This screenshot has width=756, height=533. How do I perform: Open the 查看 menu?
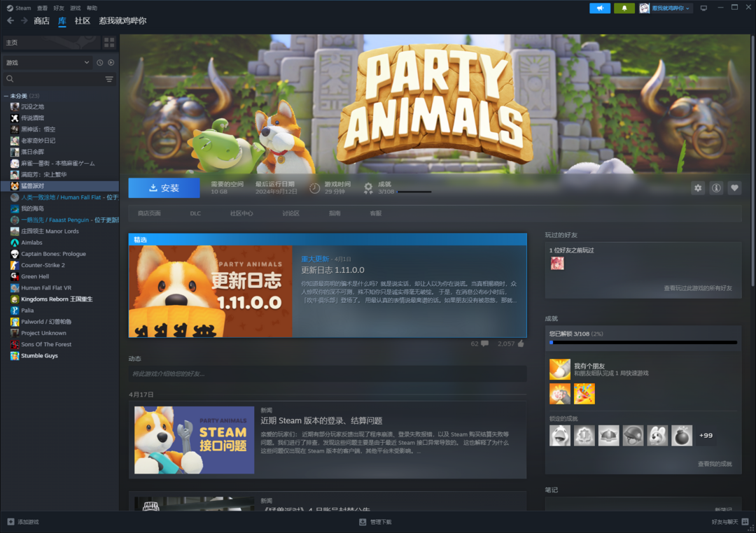(43, 8)
